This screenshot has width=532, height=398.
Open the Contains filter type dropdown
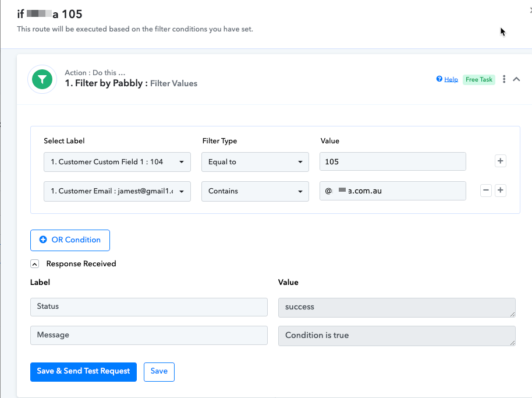pos(255,191)
